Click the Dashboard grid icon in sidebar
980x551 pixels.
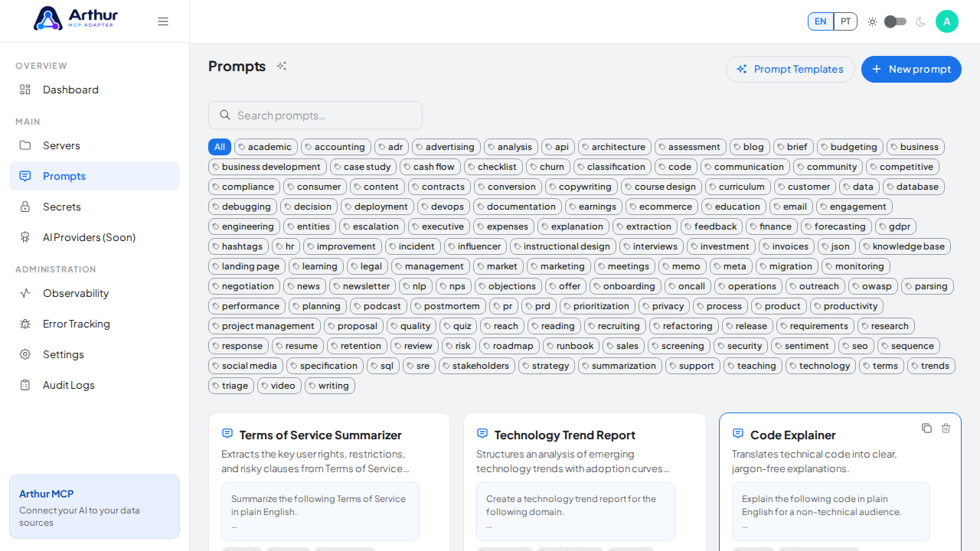25,90
